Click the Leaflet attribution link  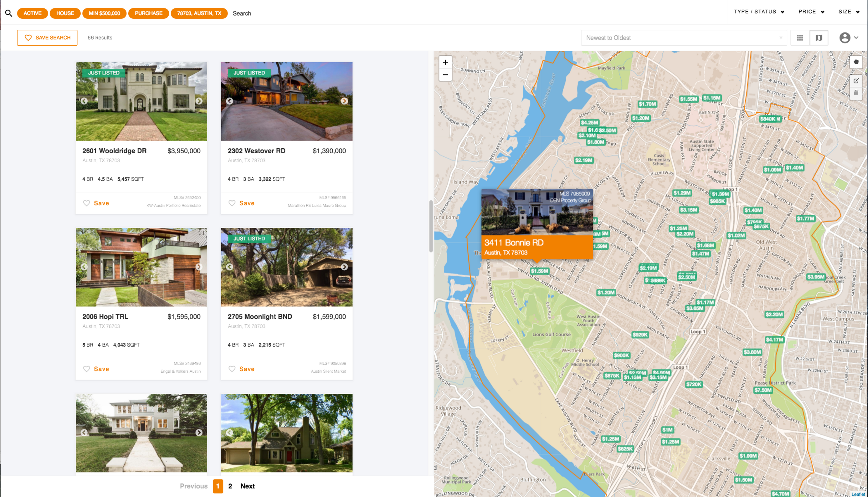pos(858,494)
